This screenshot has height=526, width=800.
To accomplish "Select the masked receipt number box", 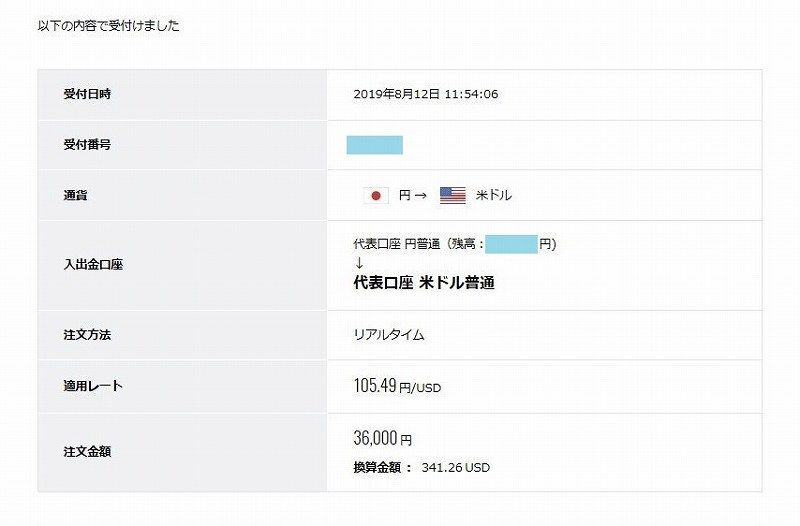I will tap(374, 145).
